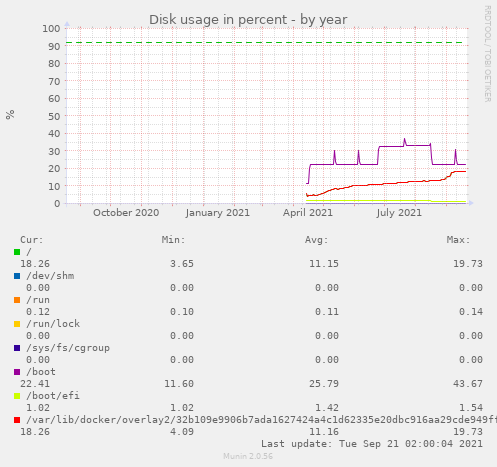
Task: Click the /boot/efi max value 1.54
Action: 471,408
